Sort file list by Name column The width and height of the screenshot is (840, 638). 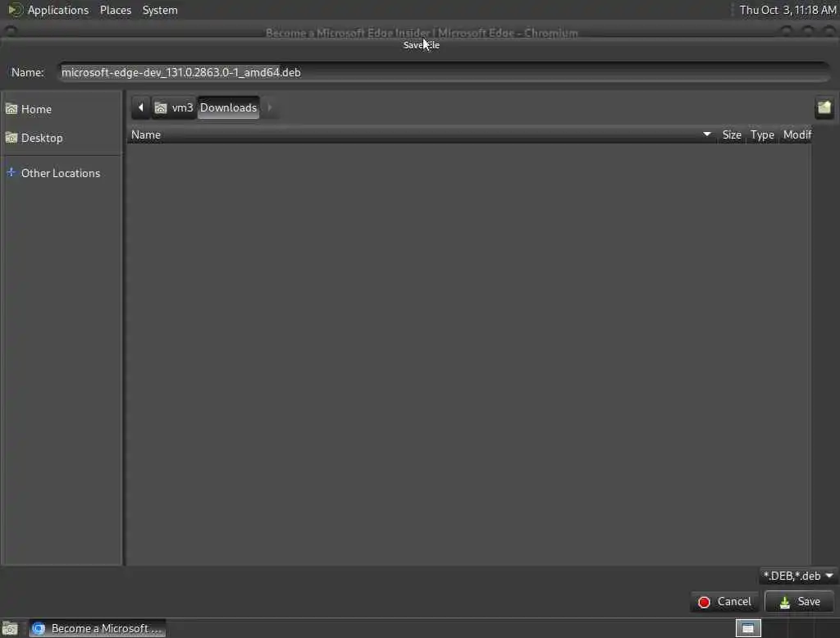point(421,135)
